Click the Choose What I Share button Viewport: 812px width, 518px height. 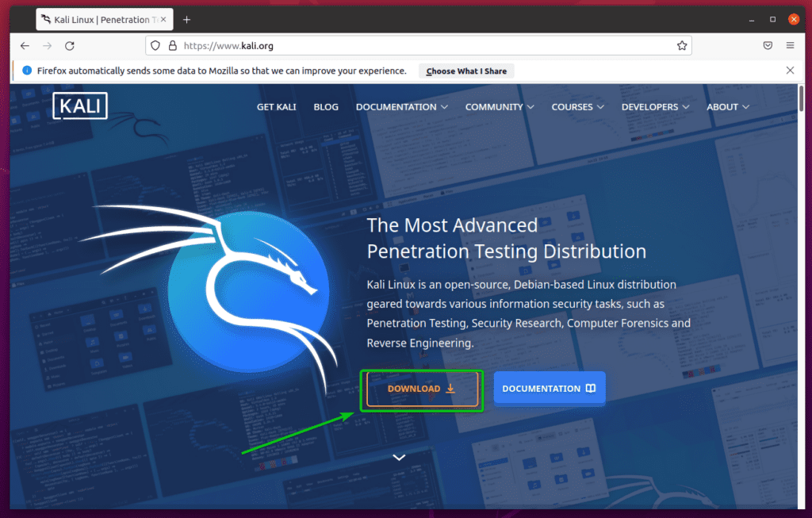click(466, 71)
